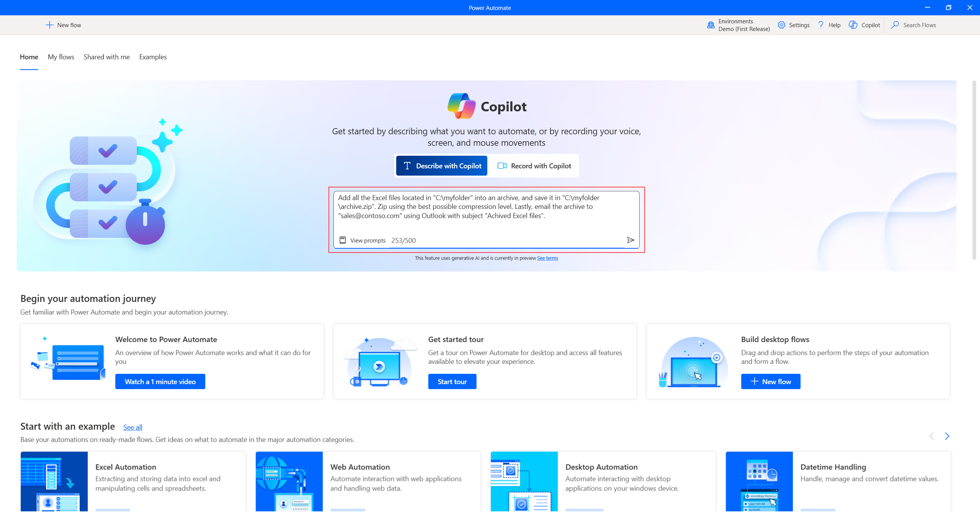This screenshot has height=528, width=980.
Task: Click Watch a 1 minute video button
Action: point(160,382)
